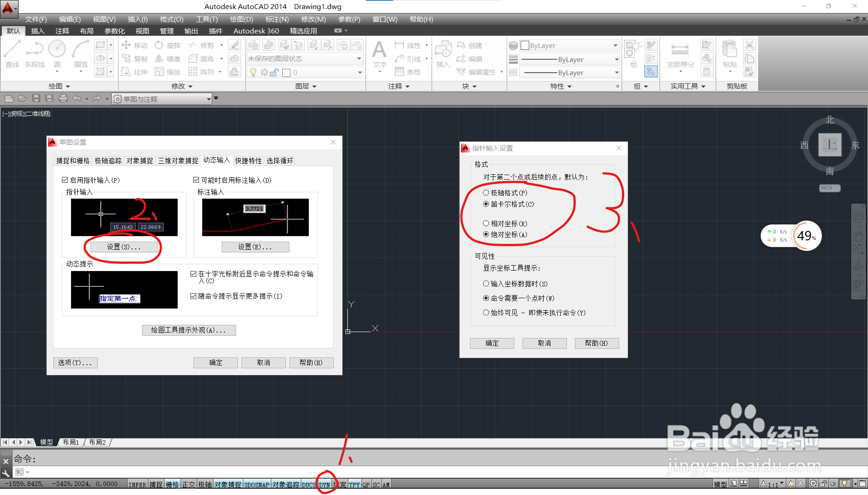Image resolution: width=868 pixels, height=495 pixels.
Task: Open the 格式(O) menu
Action: point(171,19)
